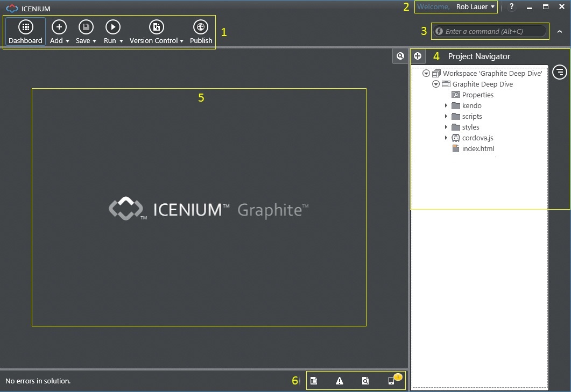Select index.html in Project Navigator
Image resolution: width=571 pixels, height=392 pixels.
pyautogui.click(x=478, y=148)
